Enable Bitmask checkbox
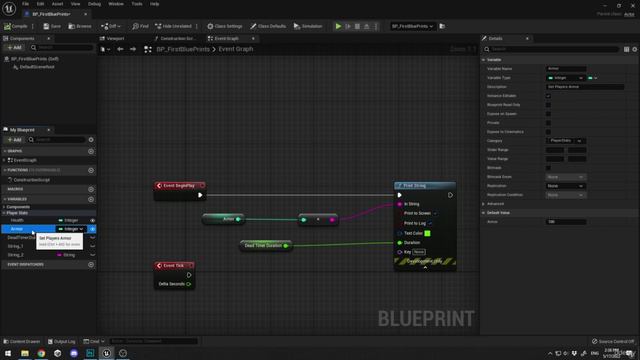This screenshot has height=360, width=640. tap(548, 168)
